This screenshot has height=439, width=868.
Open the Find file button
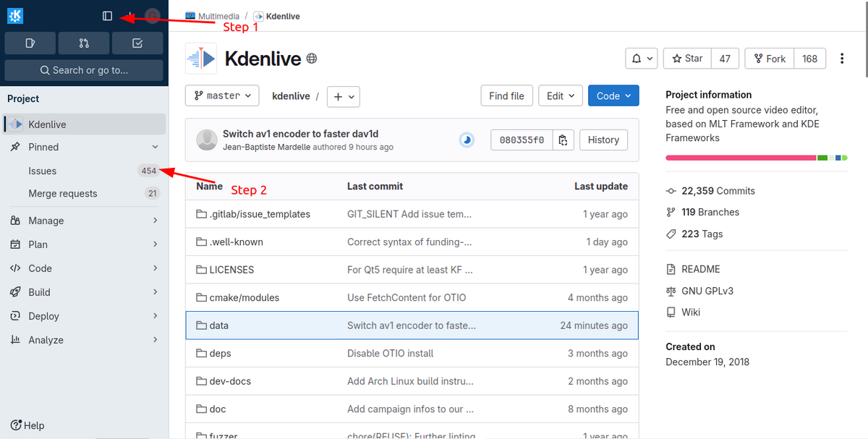pos(506,95)
